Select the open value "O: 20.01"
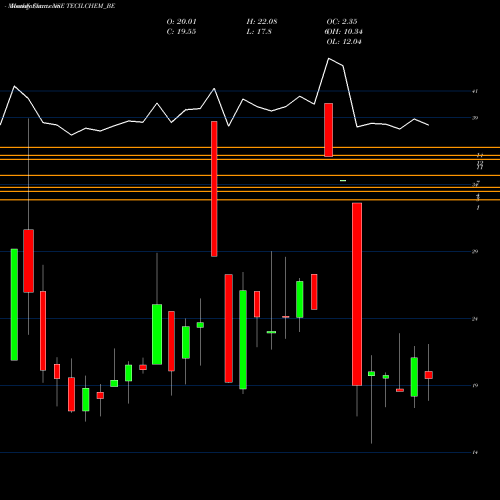The width and height of the screenshot is (500, 500). click(182, 22)
